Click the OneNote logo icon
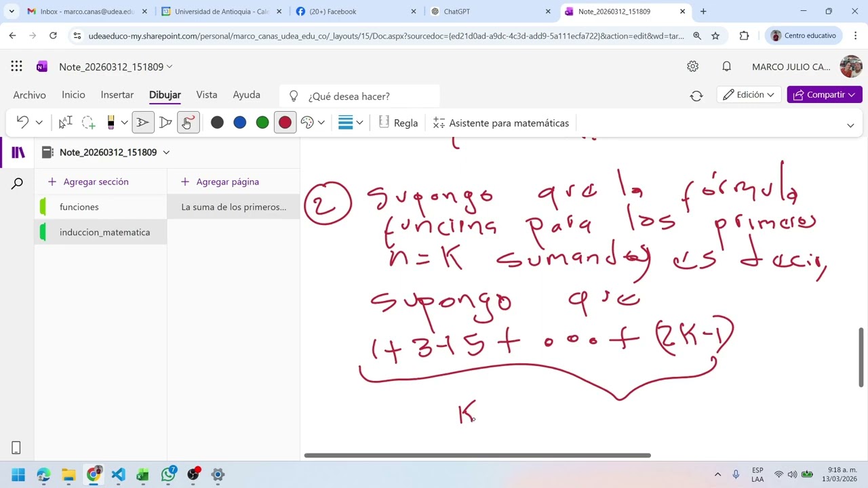 [x=42, y=66]
